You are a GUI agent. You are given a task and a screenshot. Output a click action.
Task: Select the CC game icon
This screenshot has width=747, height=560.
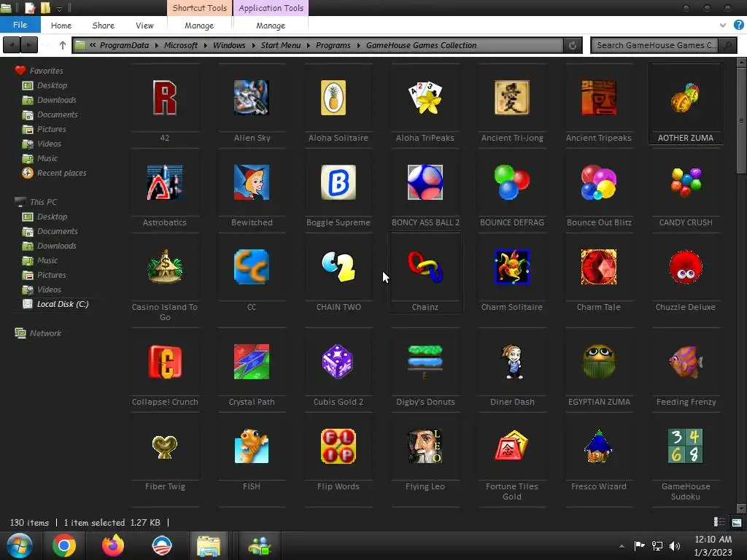252,267
